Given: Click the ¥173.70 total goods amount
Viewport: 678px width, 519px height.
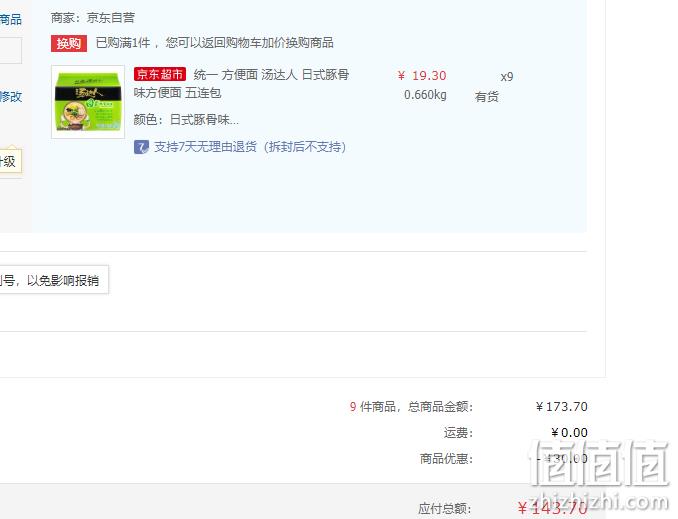Looking at the screenshot, I should (x=562, y=407).
